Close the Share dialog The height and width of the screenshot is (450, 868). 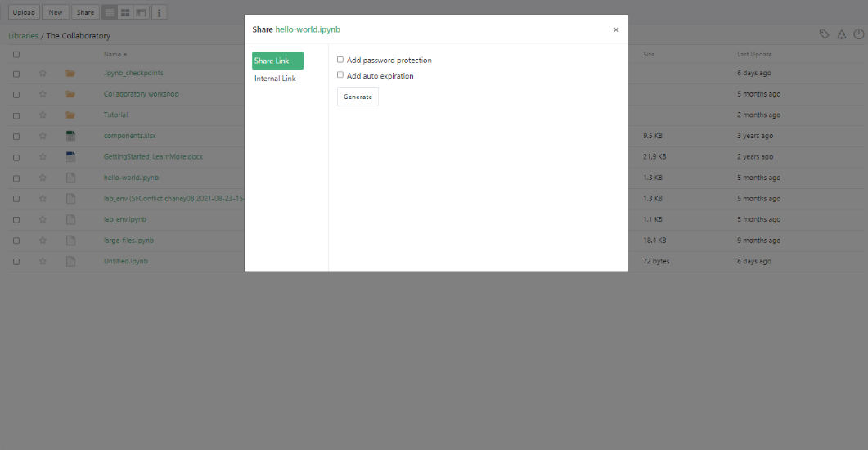tap(616, 29)
